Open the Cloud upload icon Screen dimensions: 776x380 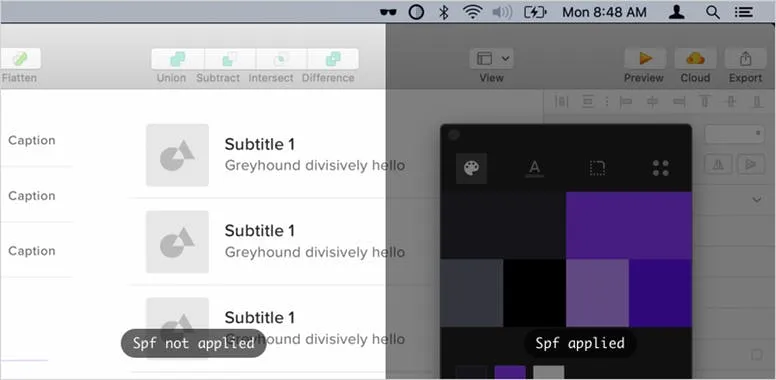coord(695,59)
